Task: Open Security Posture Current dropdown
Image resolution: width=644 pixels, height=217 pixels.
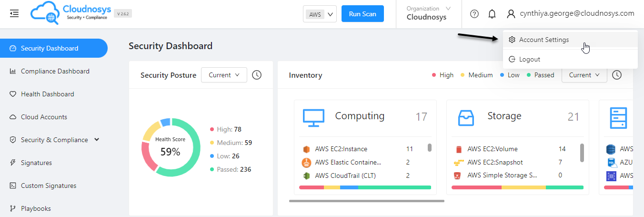Action: [224, 75]
